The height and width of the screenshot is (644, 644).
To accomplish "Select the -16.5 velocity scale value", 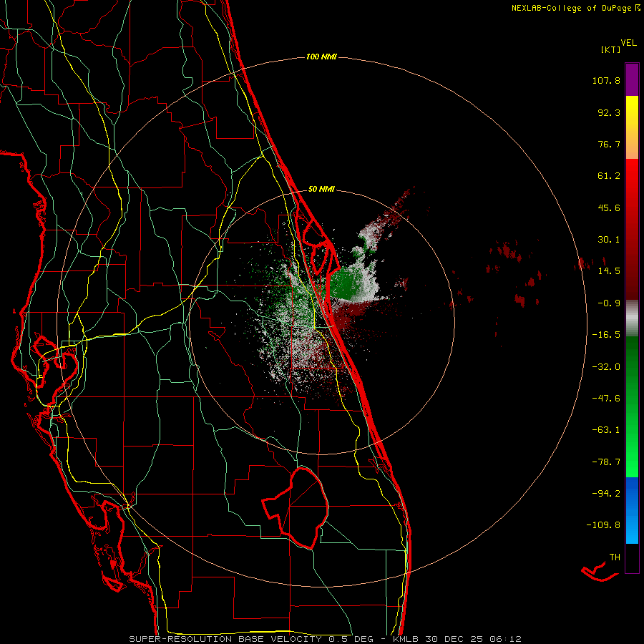I will (606, 335).
